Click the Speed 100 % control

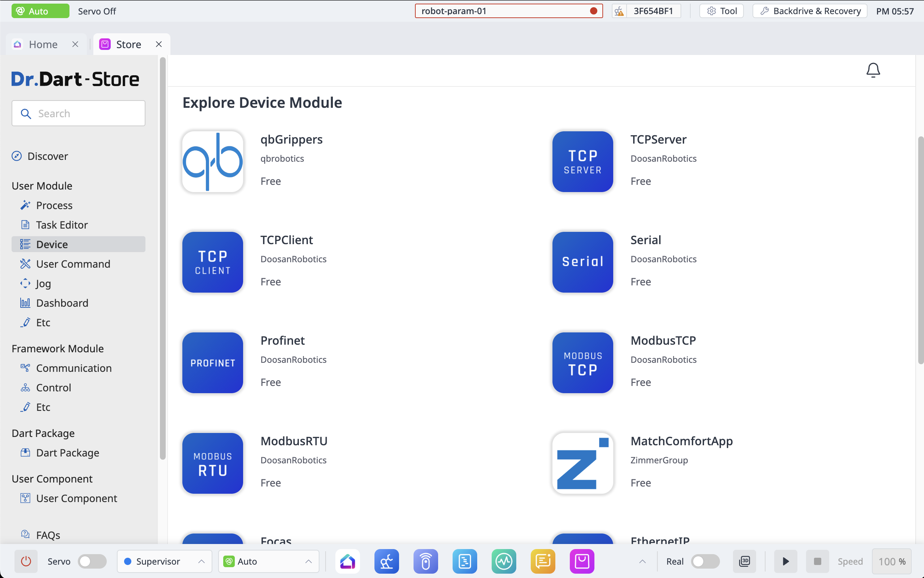[x=891, y=561]
